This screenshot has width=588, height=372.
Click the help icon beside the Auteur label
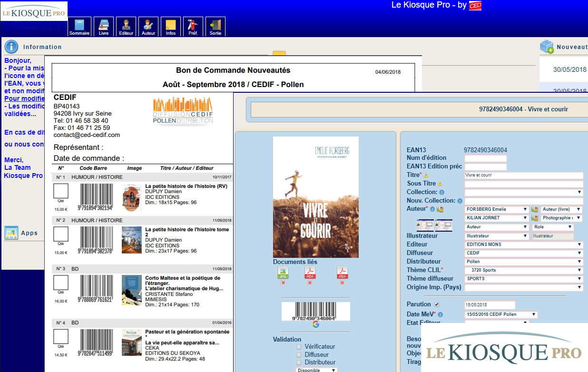(432, 209)
